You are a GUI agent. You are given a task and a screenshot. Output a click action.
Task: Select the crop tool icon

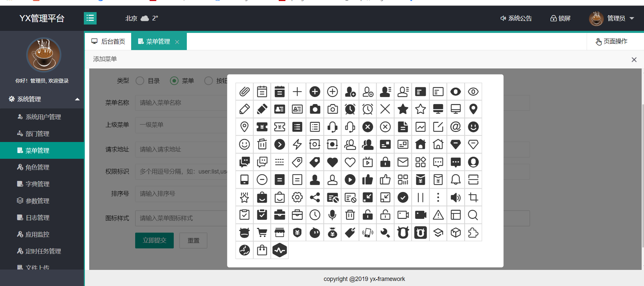point(473,197)
